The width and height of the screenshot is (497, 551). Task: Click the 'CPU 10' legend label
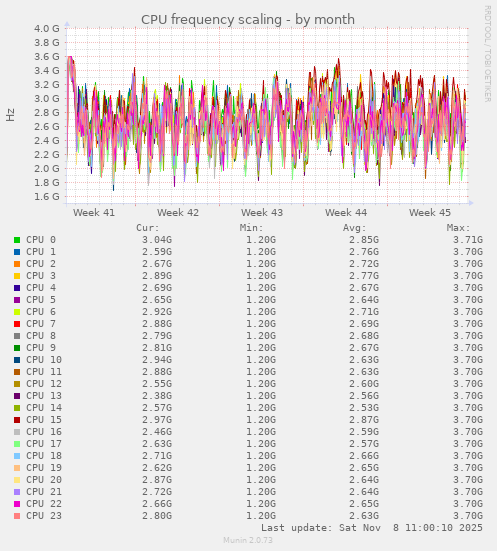coord(44,360)
